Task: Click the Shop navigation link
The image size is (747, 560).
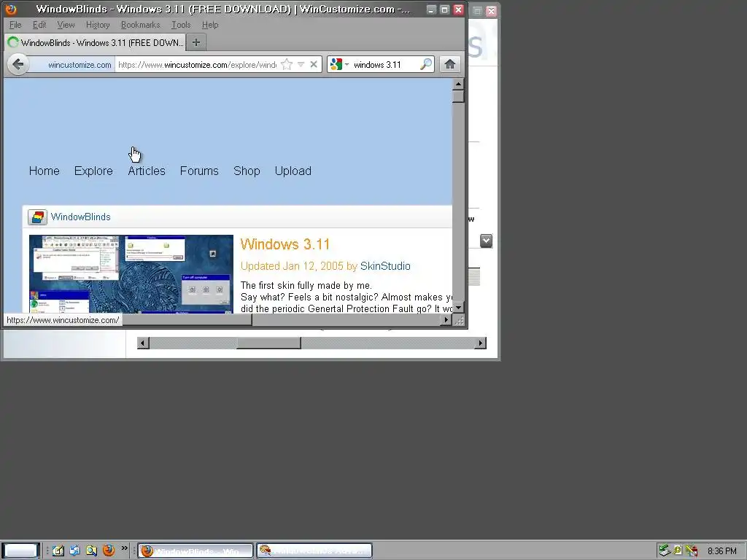Action: pyautogui.click(x=247, y=171)
